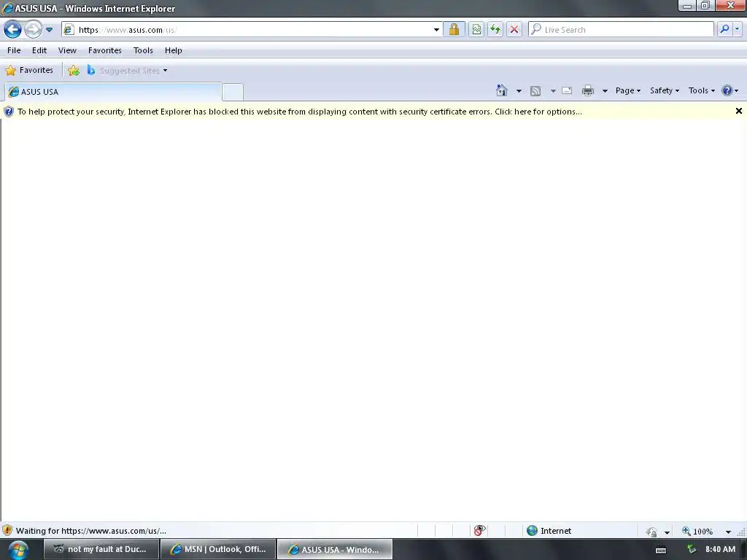Stop loading with red X icon
Screen dimensions: 747x560
click(514, 29)
